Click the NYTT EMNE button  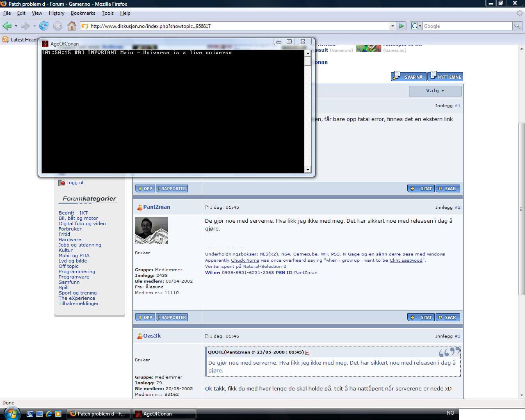point(445,76)
